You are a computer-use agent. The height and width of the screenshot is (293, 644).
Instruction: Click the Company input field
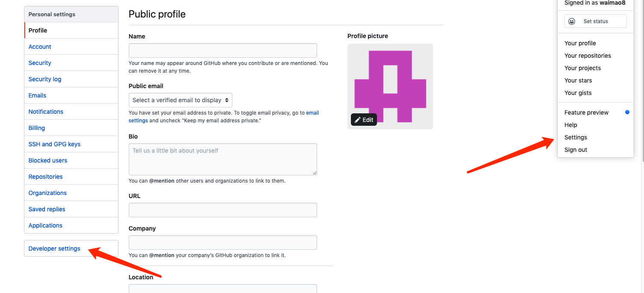pyautogui.click(x=223, y=243)
